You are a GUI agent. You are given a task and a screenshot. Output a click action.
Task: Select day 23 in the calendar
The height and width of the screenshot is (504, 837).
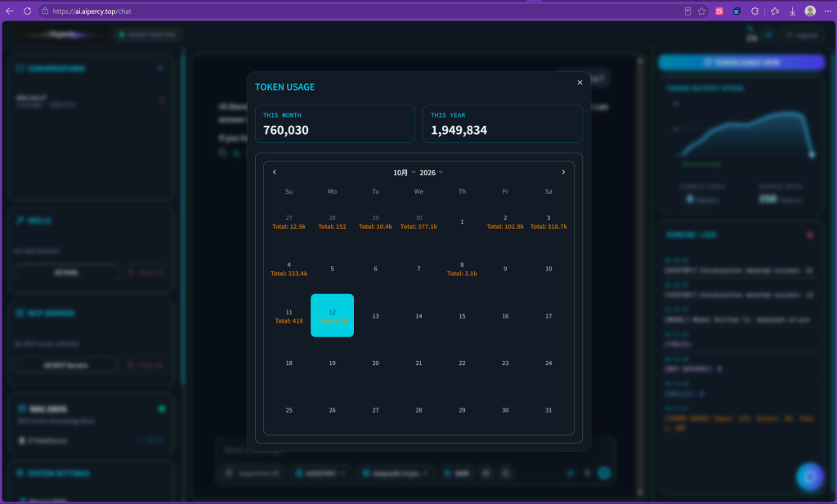(x=505, y=364)
